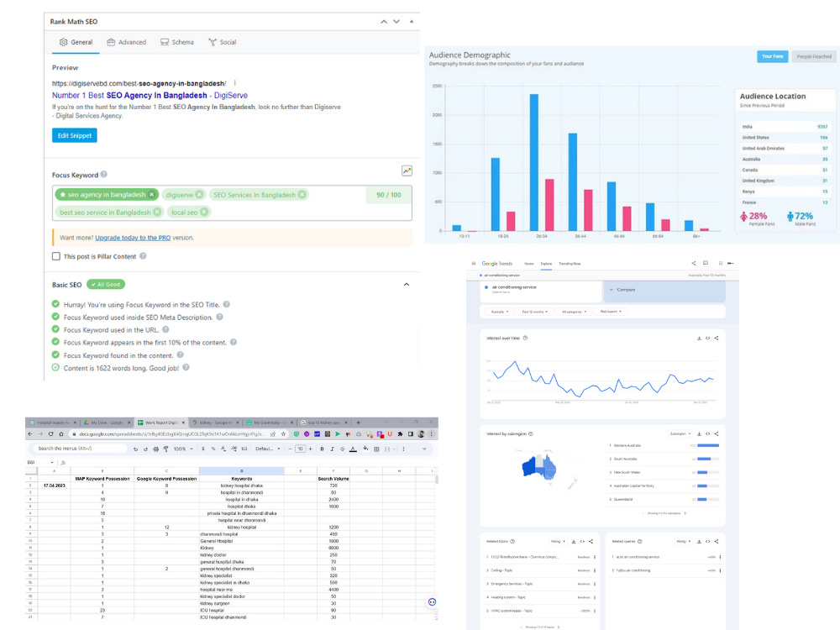Click embed icon for Interest over time
The height and width of the screenshot is (630, 840).
[707, 338]
